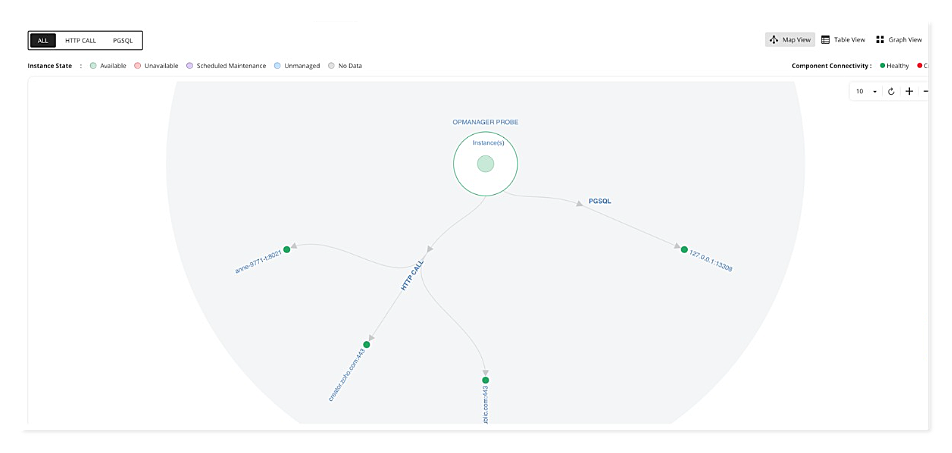This screenshot has width=952, height=453.
Task: Switch to Map View
Action: [790, 39]
